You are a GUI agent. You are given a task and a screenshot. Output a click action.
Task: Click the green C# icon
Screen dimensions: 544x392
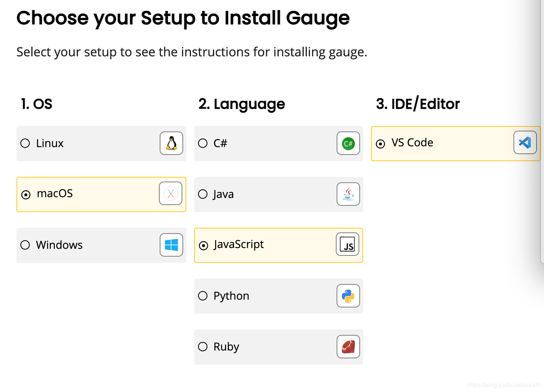pyautogui.click(x=348, y=143)
